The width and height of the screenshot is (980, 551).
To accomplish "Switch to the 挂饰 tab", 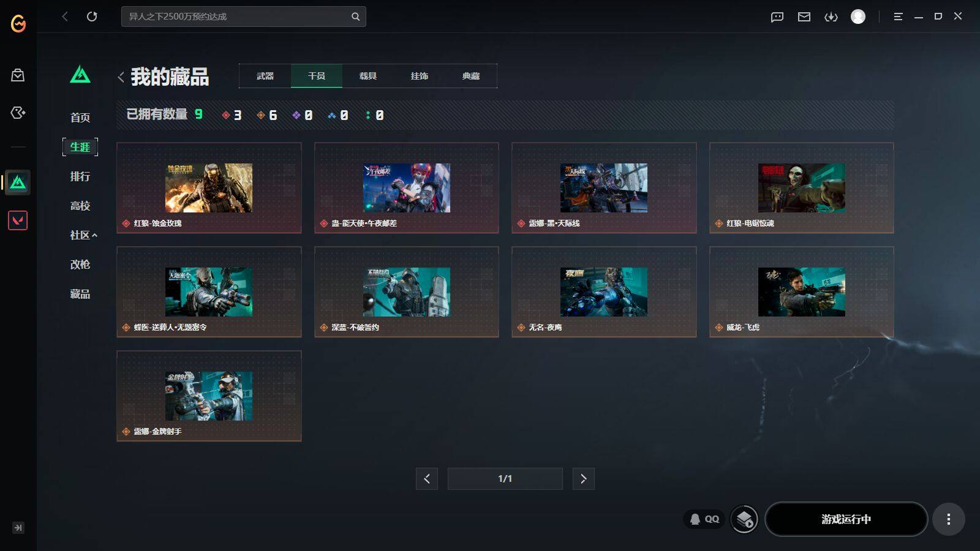I will click(x=420, y=76).
